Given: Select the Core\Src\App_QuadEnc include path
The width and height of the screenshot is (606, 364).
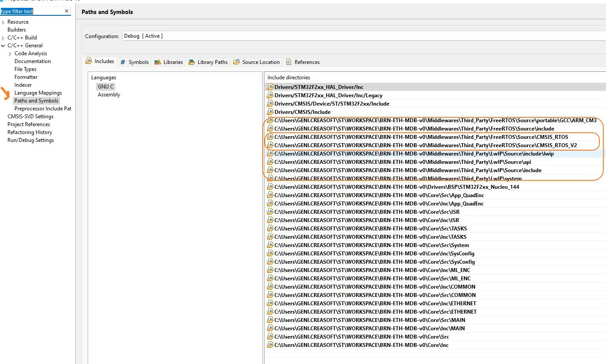Looking at the screenshot, I should point(379,195).
